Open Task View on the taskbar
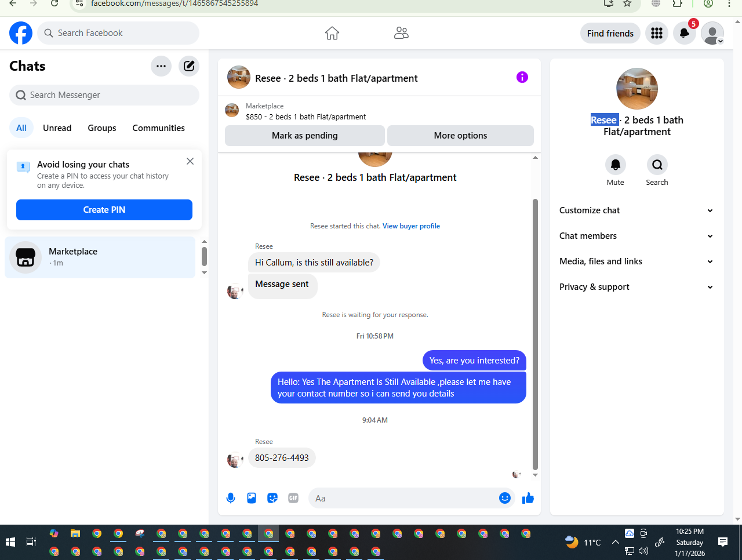The height and width of the screenshot is (560, 742). [x=31, y=542]
